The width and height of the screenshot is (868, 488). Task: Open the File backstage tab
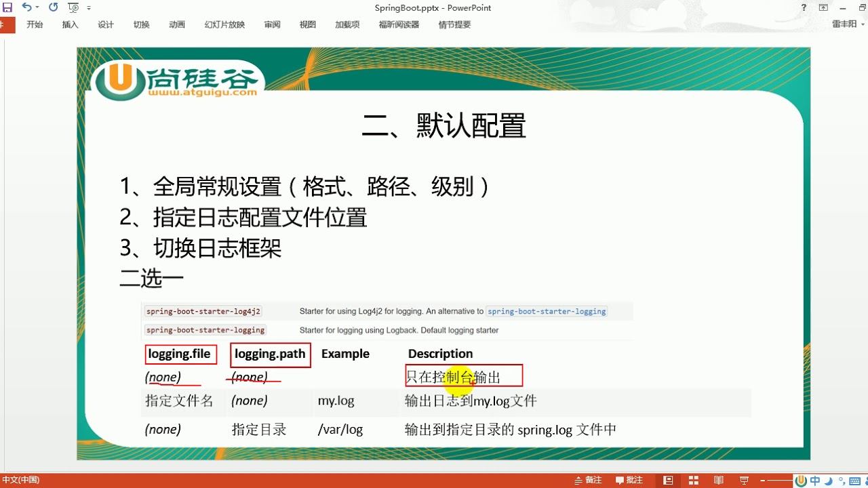tap(7, 24)
